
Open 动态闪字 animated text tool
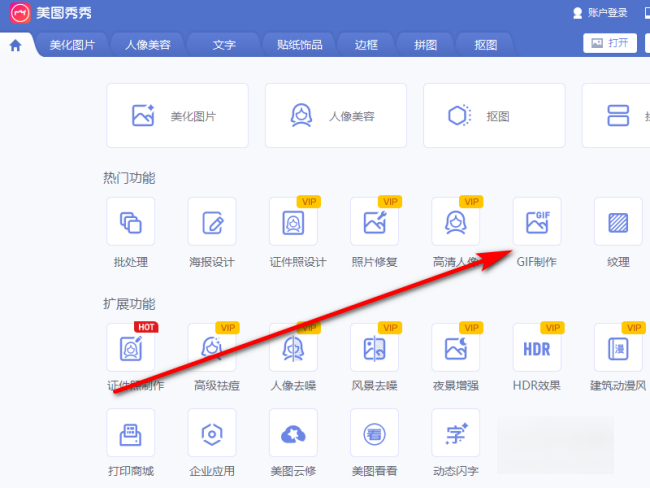[455, 432]
